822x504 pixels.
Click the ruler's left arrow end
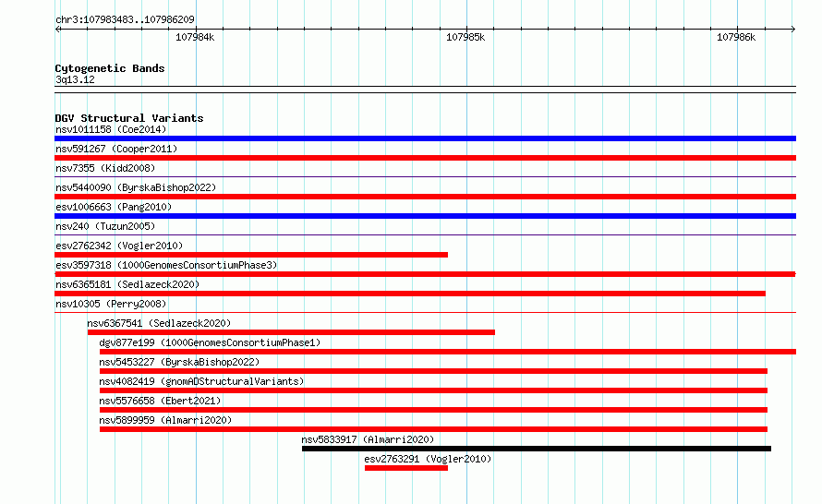pyautogui.click(x=57, y=30)
